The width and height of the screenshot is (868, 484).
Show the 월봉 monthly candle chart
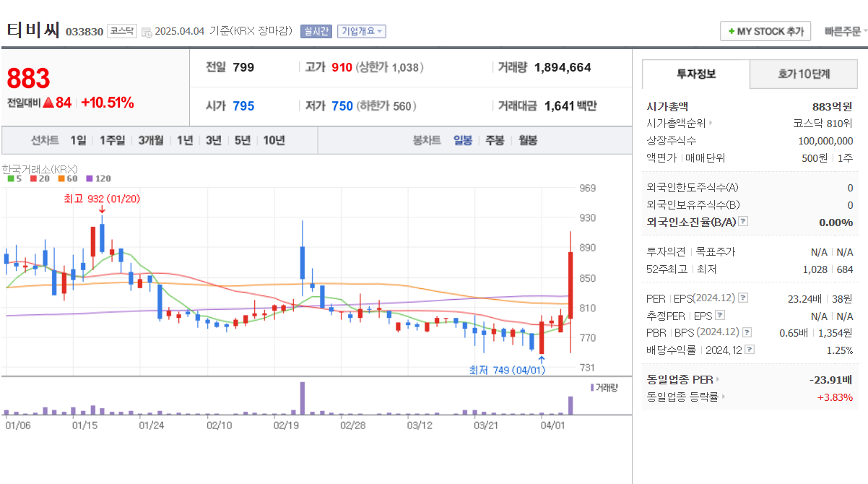pyautogui.click(x=528, y=140)
